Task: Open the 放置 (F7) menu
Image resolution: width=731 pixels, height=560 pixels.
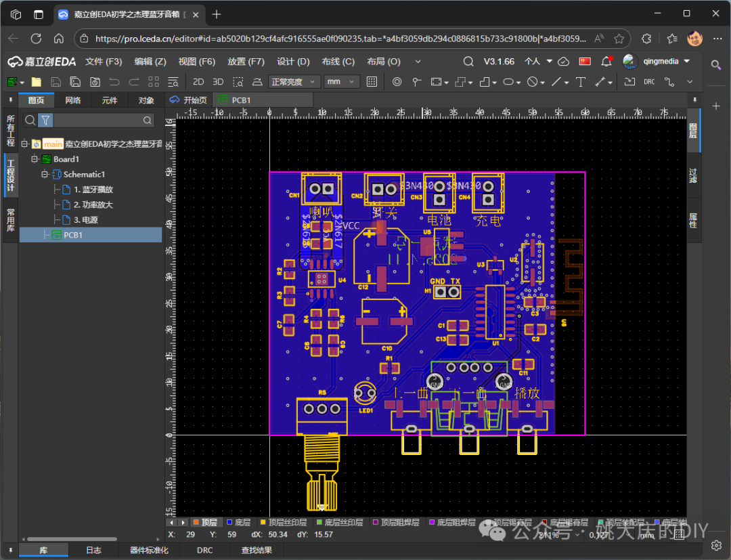Action: point(246,62)
